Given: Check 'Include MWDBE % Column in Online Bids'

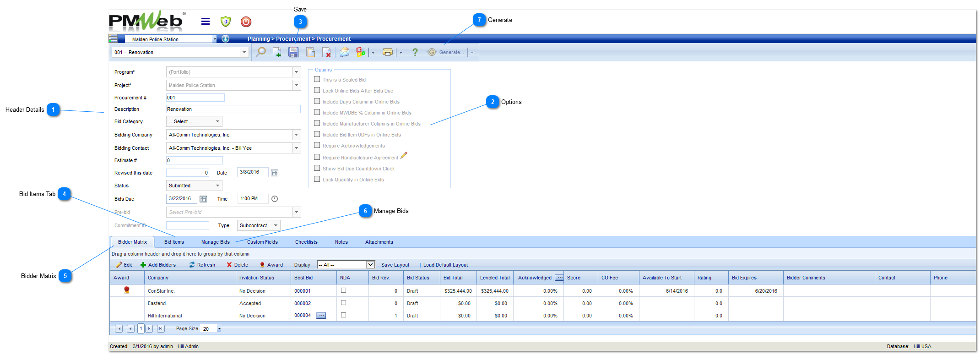Looking at the screenshot, I should 317,112.
